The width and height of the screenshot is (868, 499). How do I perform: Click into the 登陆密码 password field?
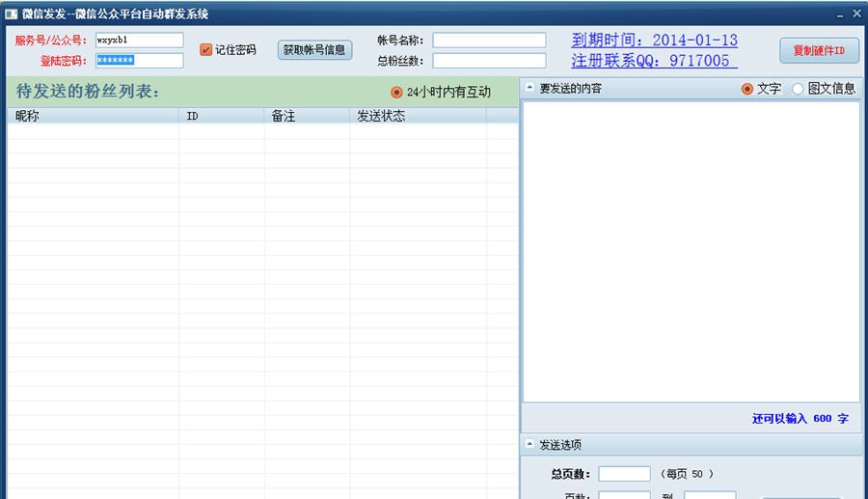tap(139, 61)
